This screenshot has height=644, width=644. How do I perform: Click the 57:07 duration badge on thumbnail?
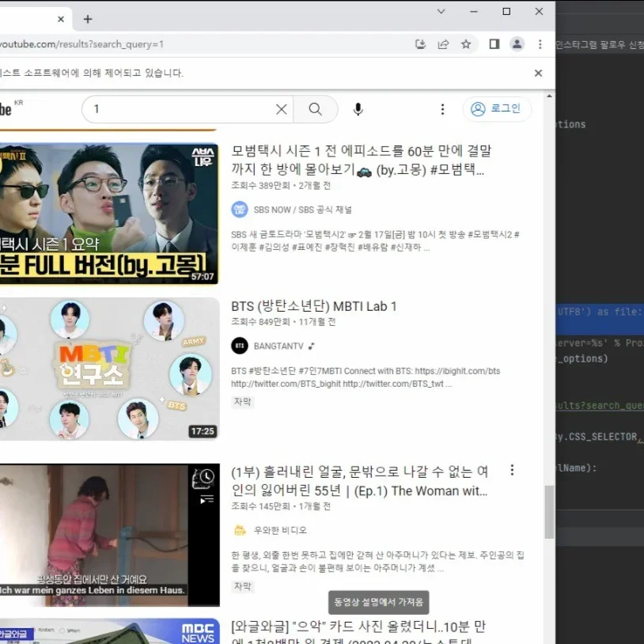click(x=202, y=276)
